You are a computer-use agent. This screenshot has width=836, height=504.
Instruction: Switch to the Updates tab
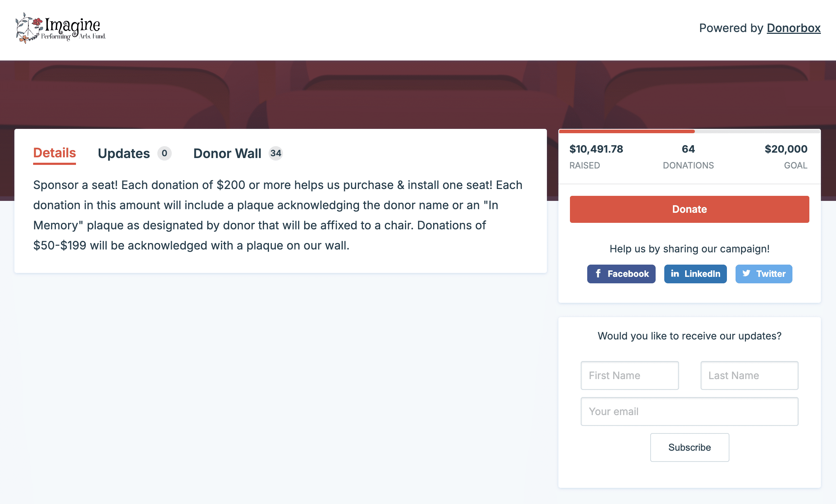click(124, 153)
